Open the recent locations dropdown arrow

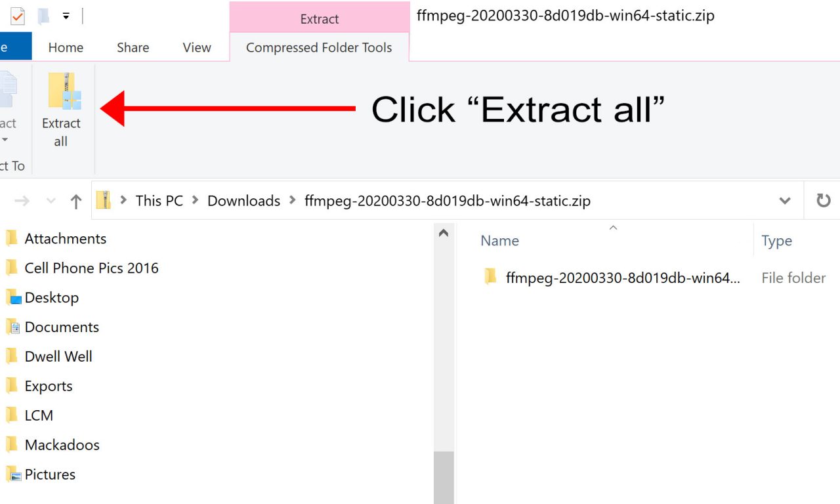[51, 201]
